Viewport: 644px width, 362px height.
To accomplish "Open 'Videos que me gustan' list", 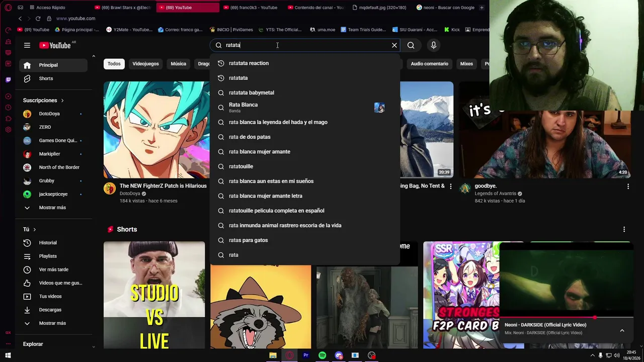I will tap(53, 283).
